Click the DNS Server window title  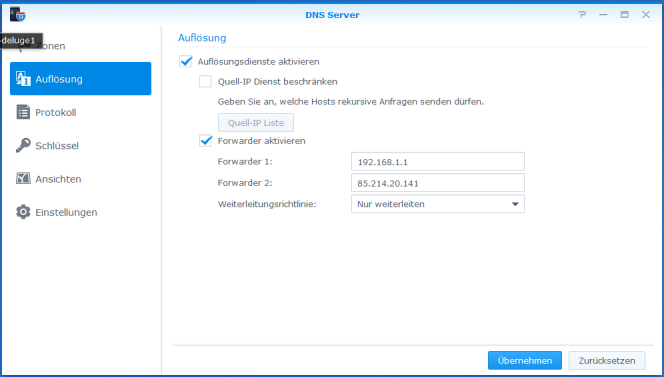[x=332, y=15]
